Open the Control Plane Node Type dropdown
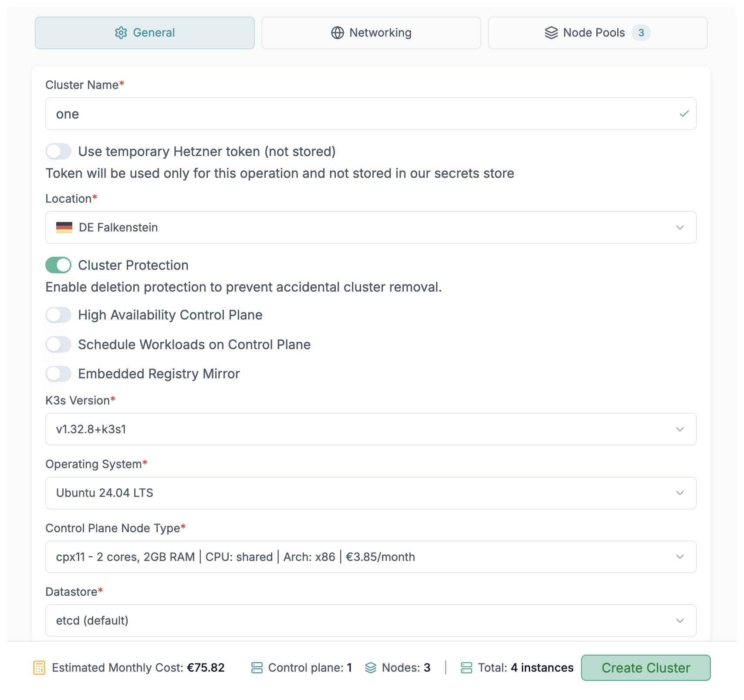This screenshot has height=700, width=744. (x=371, y=557)
